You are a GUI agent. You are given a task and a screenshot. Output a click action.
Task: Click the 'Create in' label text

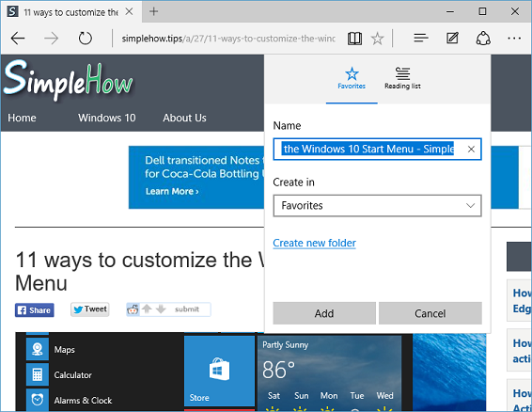293,182
